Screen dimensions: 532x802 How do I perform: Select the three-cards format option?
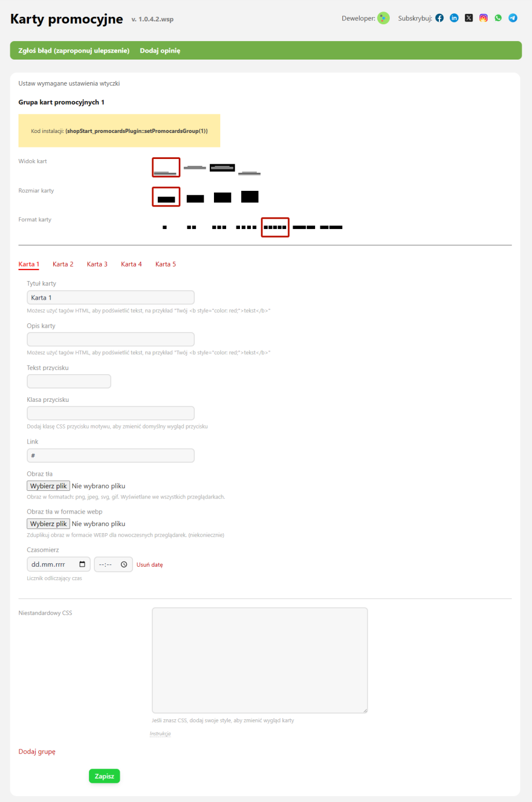(x=219, y=227)
